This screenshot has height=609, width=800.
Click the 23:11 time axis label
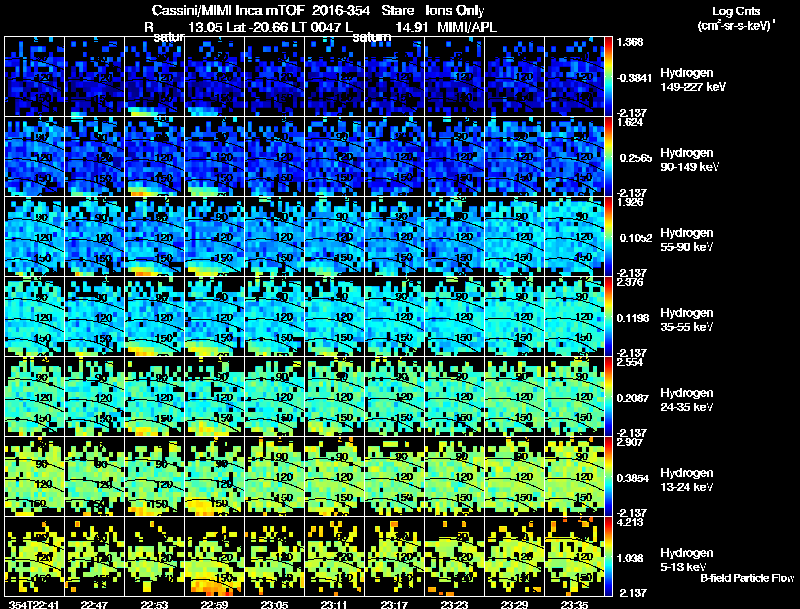(334, 605)
